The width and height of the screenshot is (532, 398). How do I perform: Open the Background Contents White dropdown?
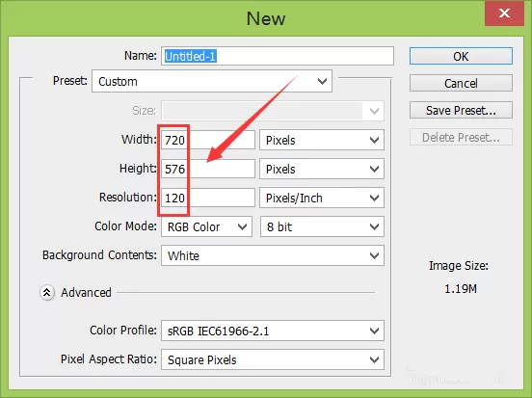click(273, 255)
